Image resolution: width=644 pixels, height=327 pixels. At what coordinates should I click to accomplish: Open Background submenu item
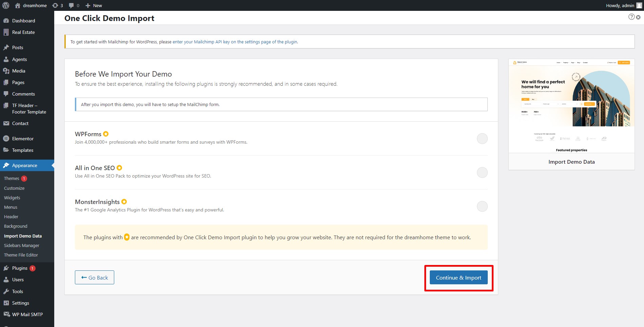click(16, 226)
